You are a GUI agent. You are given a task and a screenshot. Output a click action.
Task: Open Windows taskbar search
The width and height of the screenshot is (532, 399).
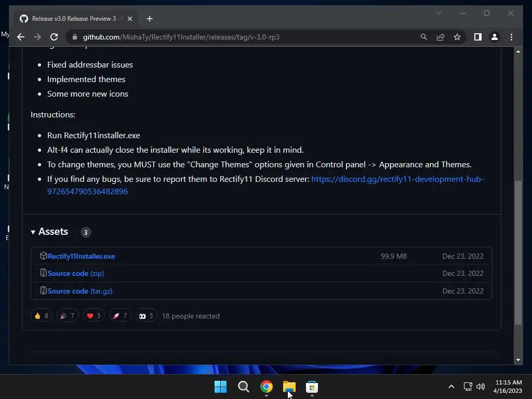[243, 387]
